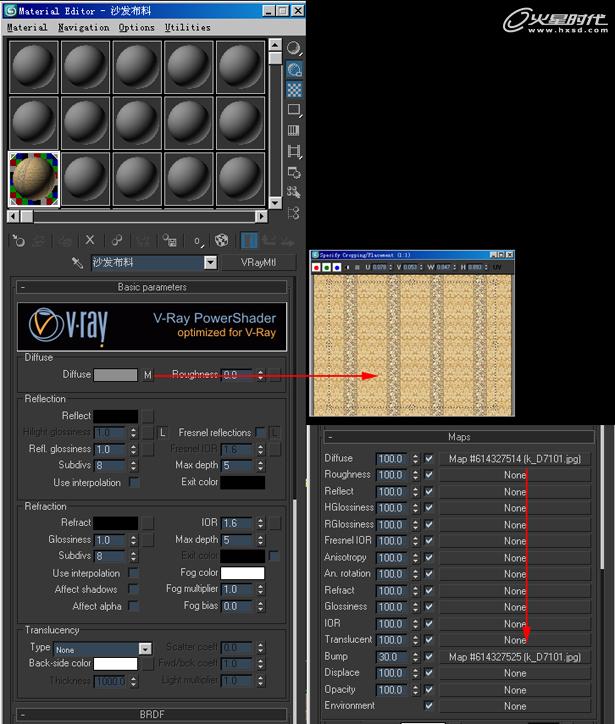Toggle Environment map enable checkbox
The height and width of the screenshot is (724, 615).
(x=429, y=706)
